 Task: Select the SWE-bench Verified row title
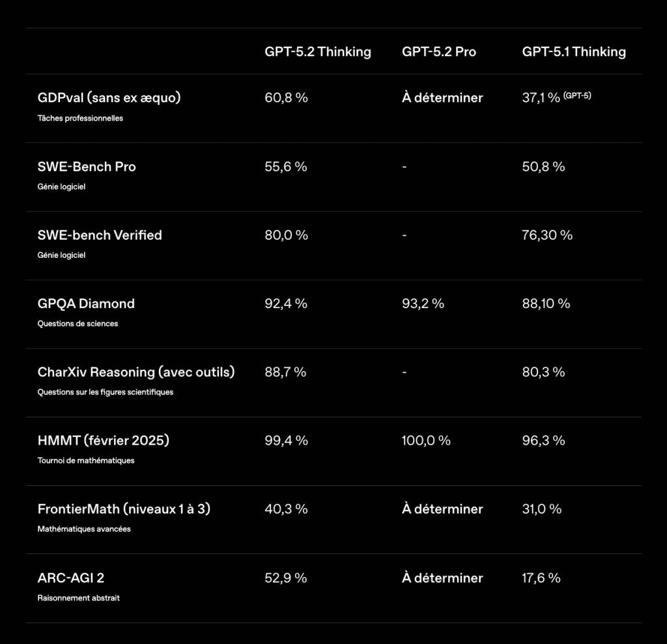[100, 235]
